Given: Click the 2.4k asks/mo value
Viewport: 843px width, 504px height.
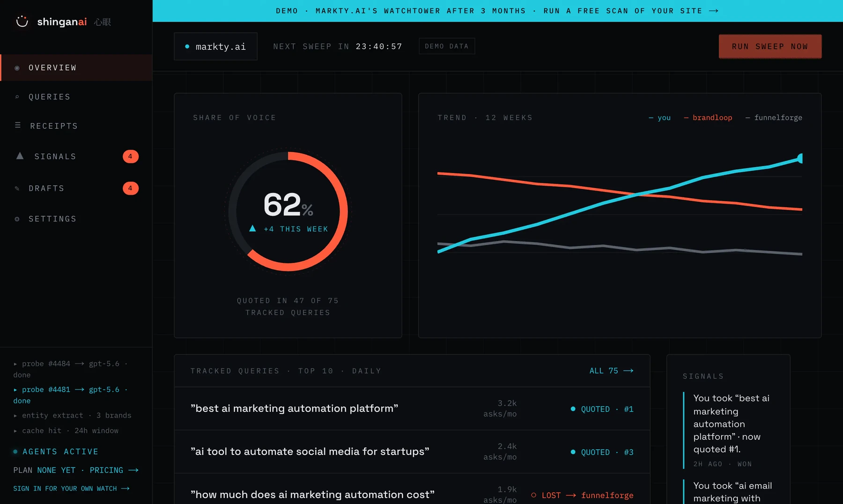Looking at the screenshot, I should pos(500,452).
